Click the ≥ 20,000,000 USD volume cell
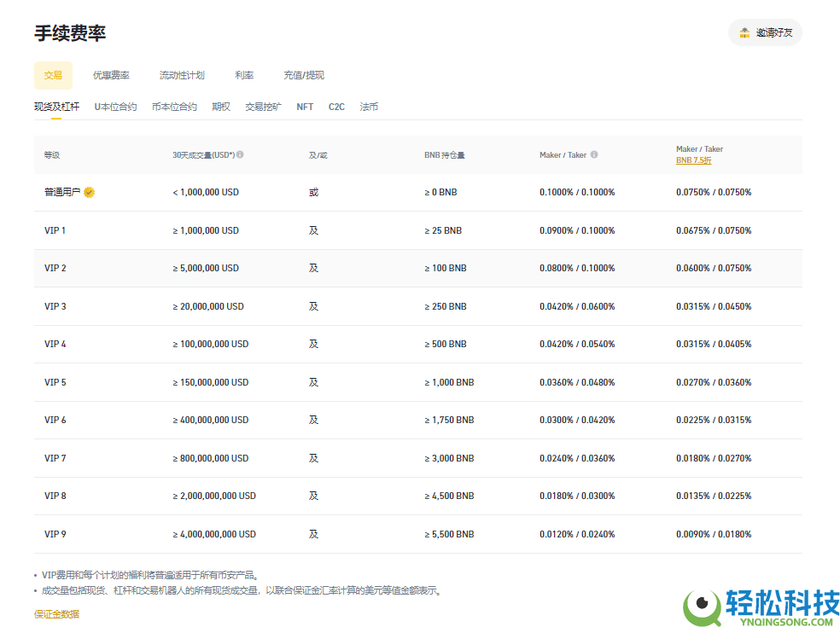The image size is (840, 627). (x=208, y=306)
